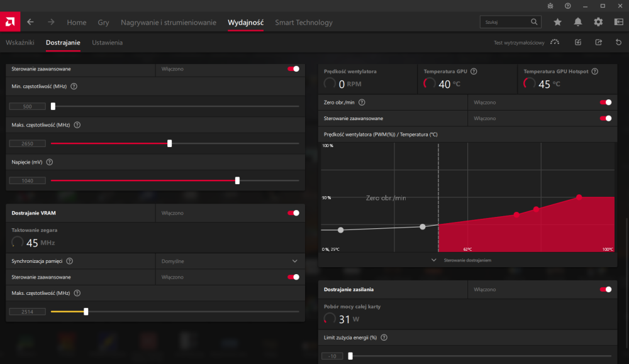Click the Szukaj search field
This screenshot has height=364, width=629.
(505, 22)
